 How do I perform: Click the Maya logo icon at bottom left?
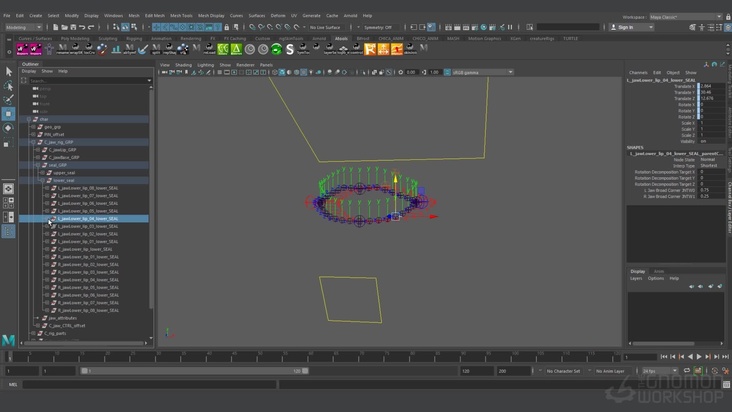(x=9, y=341)
